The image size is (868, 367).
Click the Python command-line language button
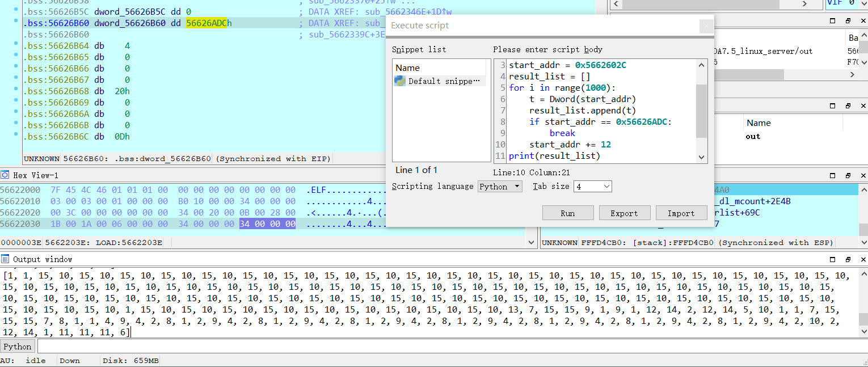pos(18,347)
